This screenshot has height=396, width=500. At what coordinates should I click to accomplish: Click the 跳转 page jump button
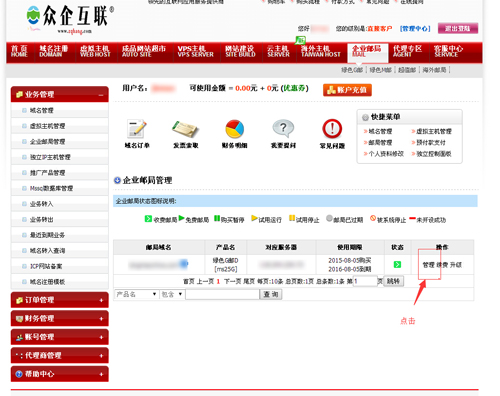[393, 281]
